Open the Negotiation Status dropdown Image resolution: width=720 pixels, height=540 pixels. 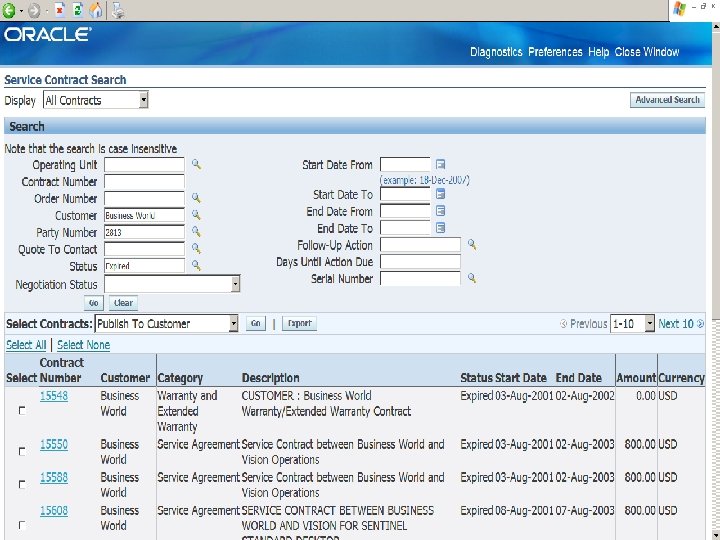click(172, 284)
